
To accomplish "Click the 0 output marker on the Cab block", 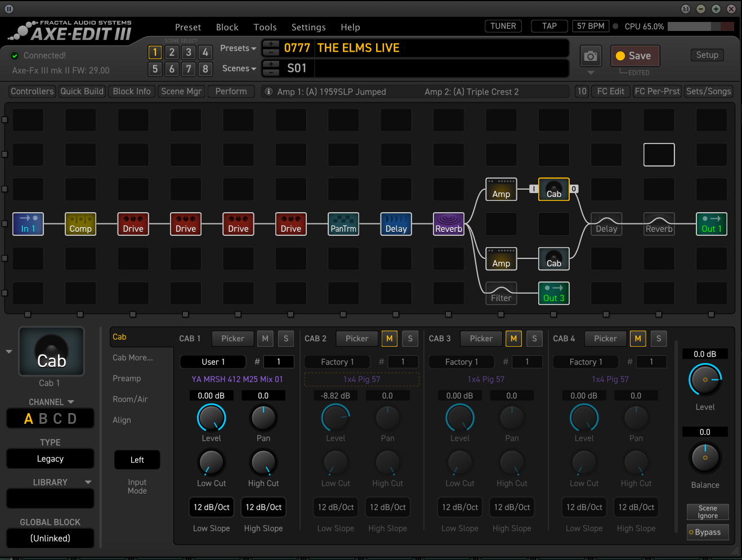I will 574,189.
